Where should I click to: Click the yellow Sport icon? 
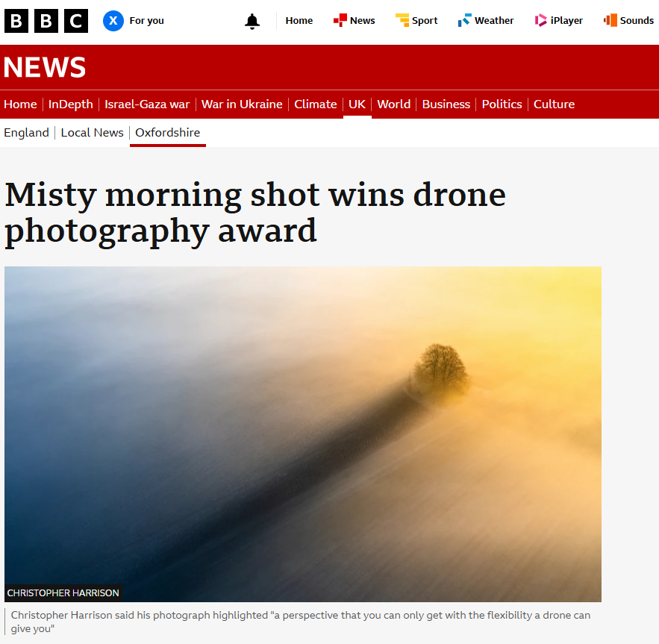point(402,20)
